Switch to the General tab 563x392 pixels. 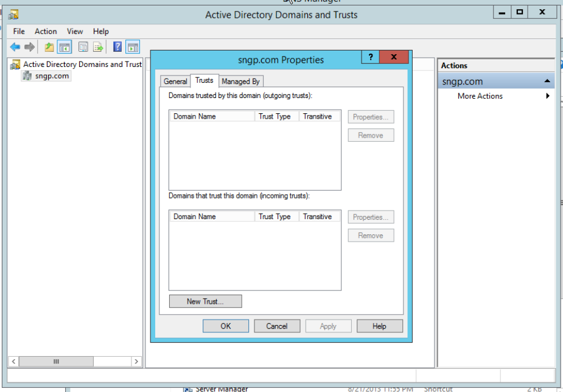point(175,82)
